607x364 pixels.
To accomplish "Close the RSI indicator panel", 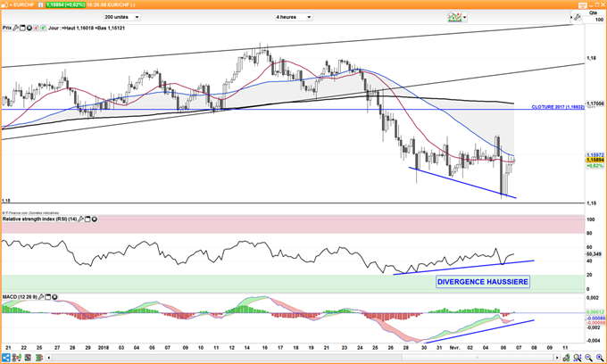I will tap(94, 219).
